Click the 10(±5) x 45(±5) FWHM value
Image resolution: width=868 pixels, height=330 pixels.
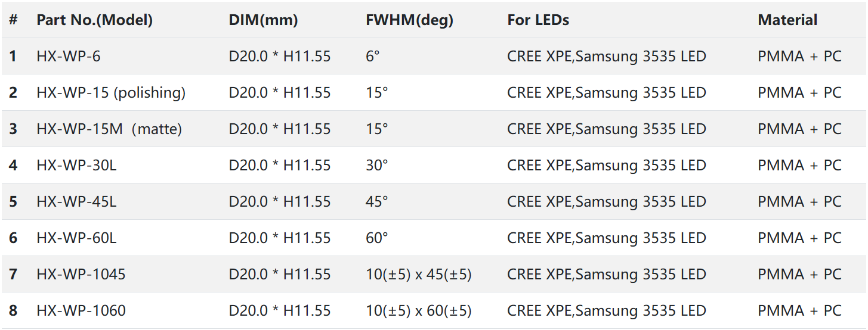(x=419, y=275)
